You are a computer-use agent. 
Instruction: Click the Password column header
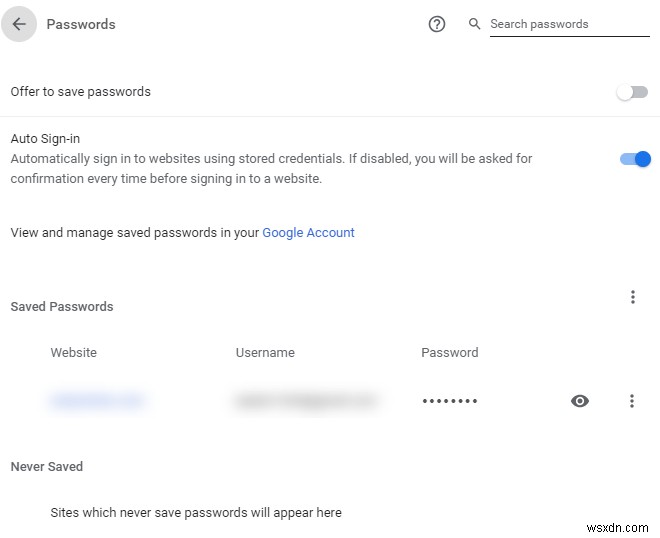[450, 353]
